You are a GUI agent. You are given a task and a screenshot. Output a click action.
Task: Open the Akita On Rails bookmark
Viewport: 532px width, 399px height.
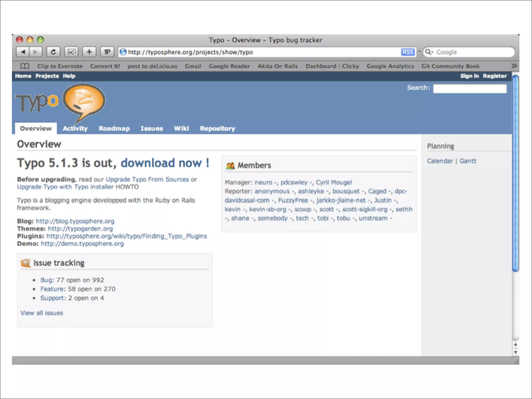click(x=277, y=66)
